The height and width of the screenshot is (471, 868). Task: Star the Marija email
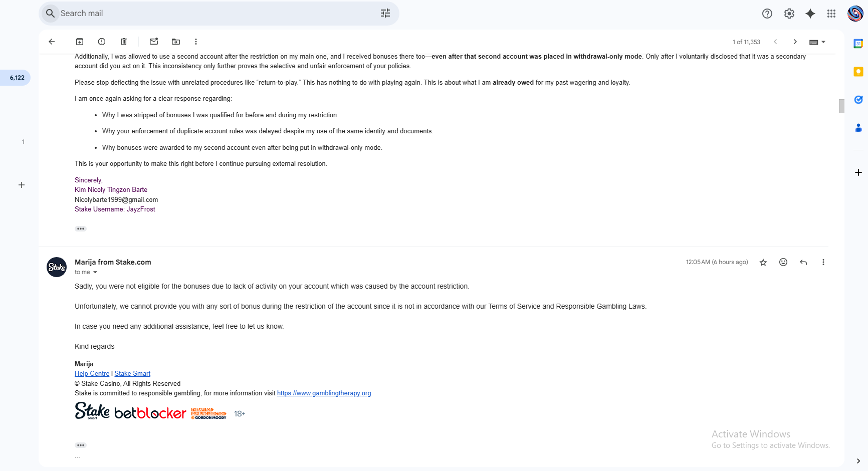tap(763, 262)
